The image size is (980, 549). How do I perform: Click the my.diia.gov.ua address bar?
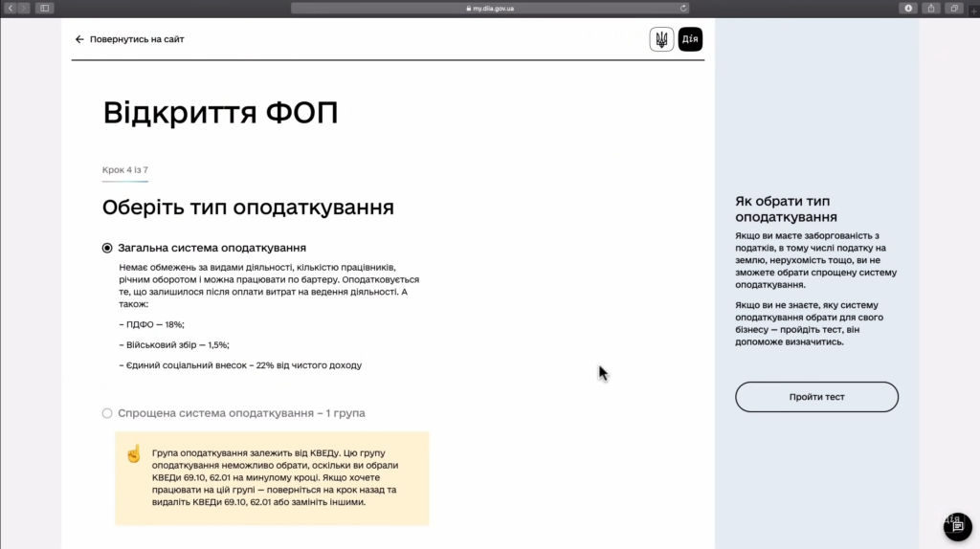point(490,8)
